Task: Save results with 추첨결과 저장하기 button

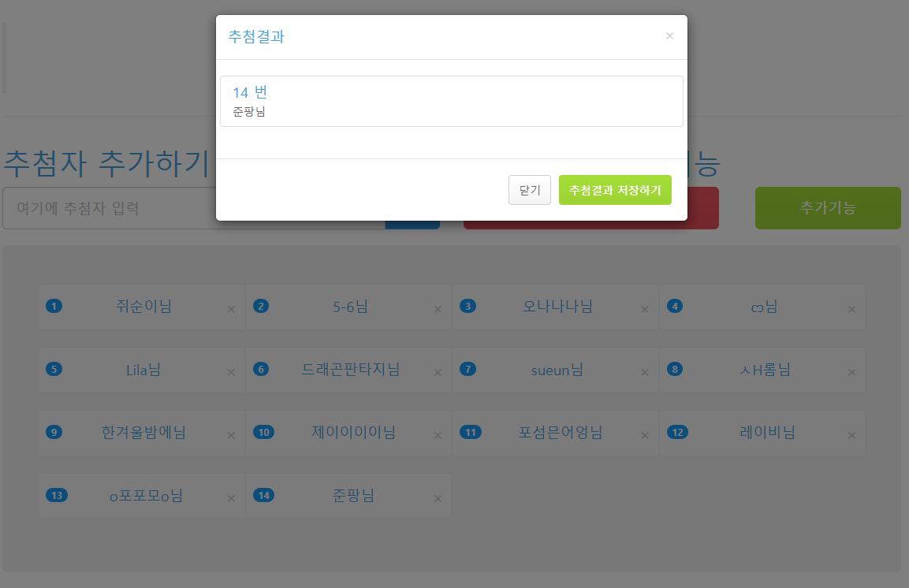Action: pyautogui.click(x=615, y=190)
